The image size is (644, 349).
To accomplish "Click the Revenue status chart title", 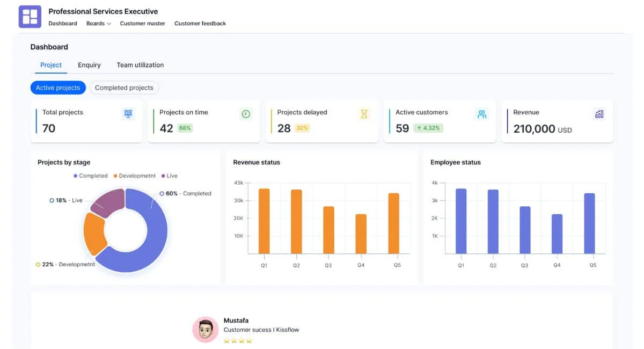I will pos(257,162).
